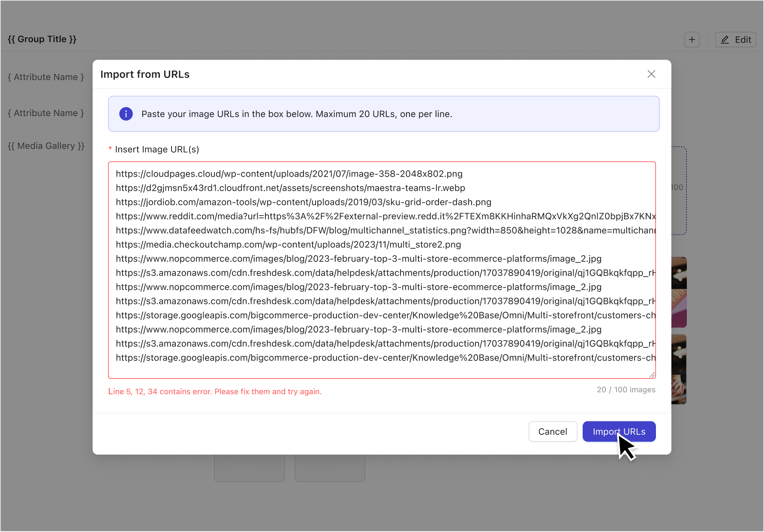Click the Cancel button
Screen dimensions: 764x532
pyautogui.click(x=553, y=431)
